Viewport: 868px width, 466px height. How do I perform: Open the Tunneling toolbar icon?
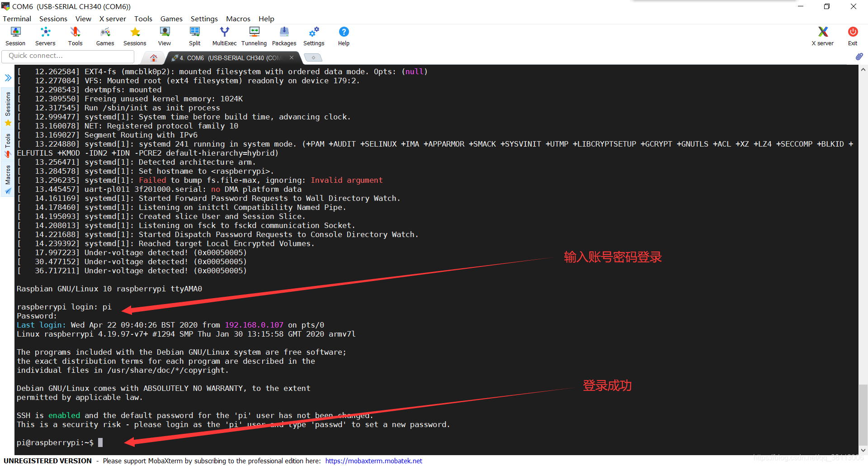click(x=254, y=36)
